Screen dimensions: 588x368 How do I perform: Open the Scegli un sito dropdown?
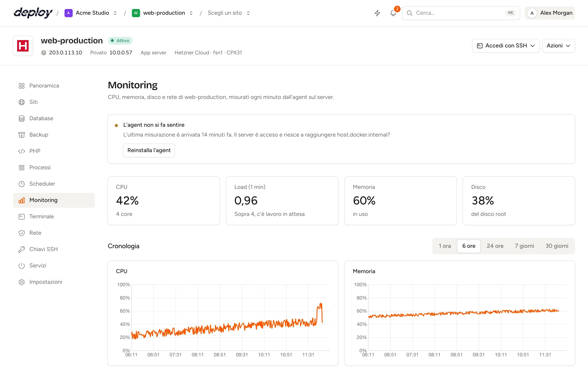coord(229,13)
